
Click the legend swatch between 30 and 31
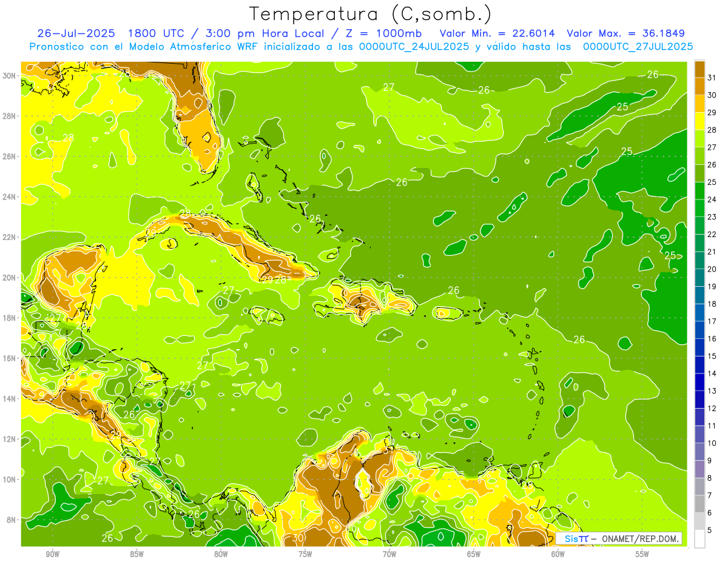(699, 86)
